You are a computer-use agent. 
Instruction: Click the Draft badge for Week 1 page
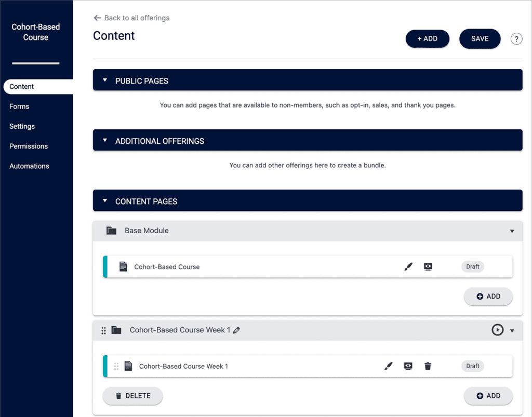(472, 366)
